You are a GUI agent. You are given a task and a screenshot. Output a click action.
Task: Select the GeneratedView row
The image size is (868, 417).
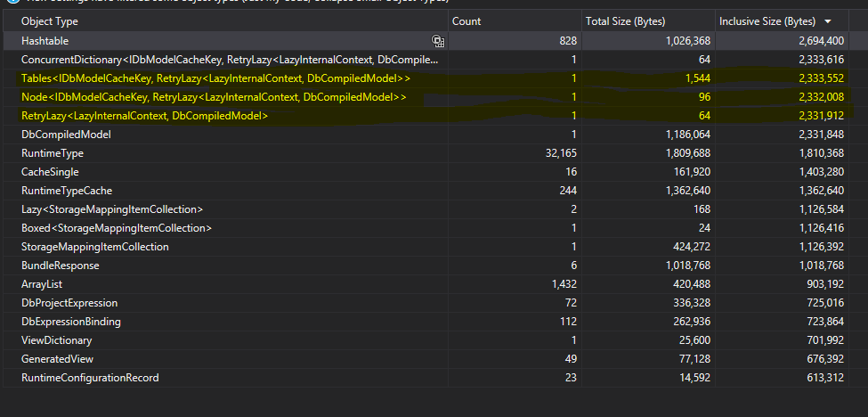(x=426, y=359)
